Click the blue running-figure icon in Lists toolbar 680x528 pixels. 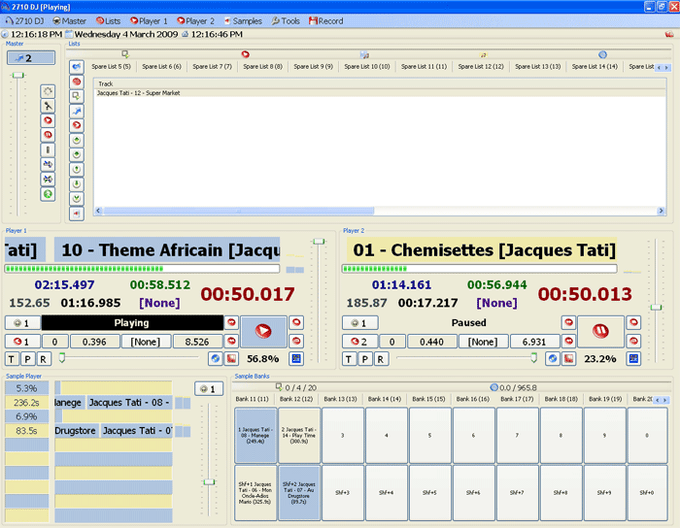[x=77, y=111]
